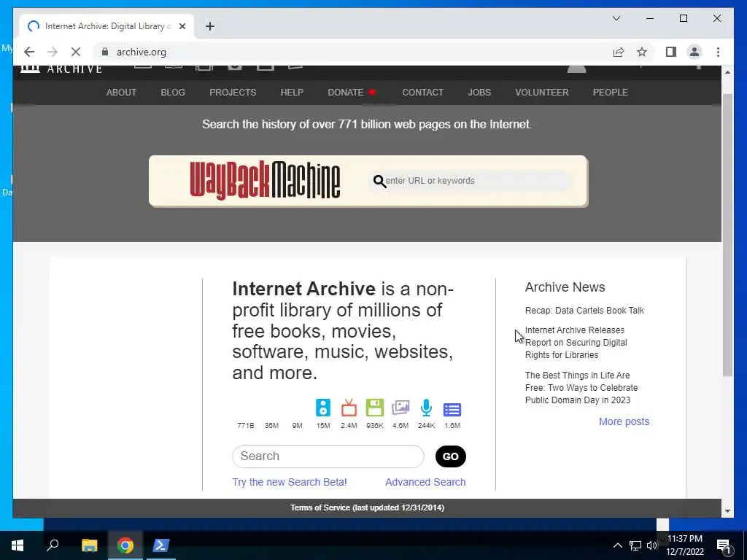Open the TV icon collection
This screenshot has height=560, width=747.
point(349,408)
